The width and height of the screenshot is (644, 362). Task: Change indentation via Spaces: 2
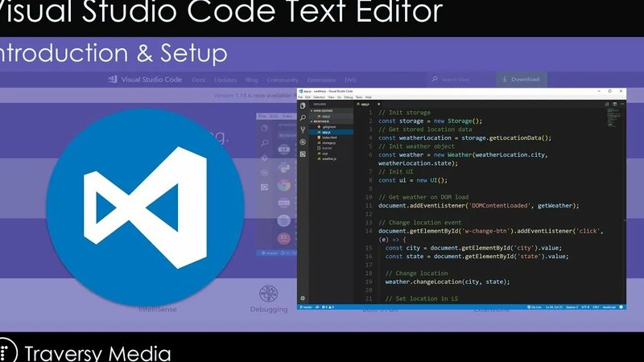[572, 307]
